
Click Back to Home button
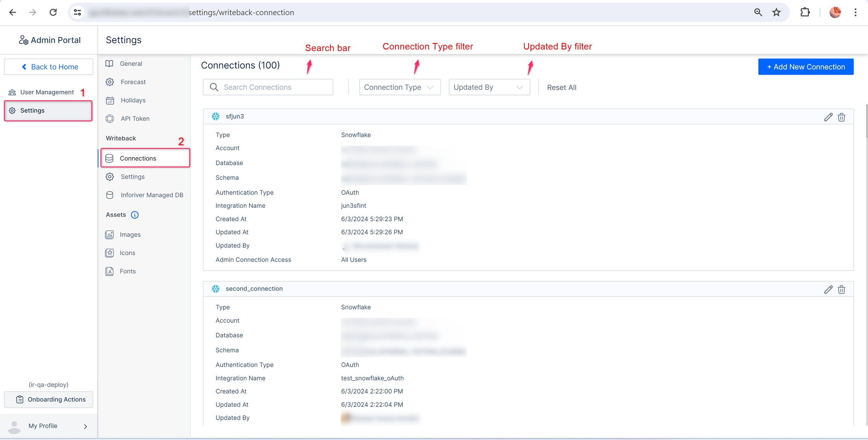(x=49, y=67)
